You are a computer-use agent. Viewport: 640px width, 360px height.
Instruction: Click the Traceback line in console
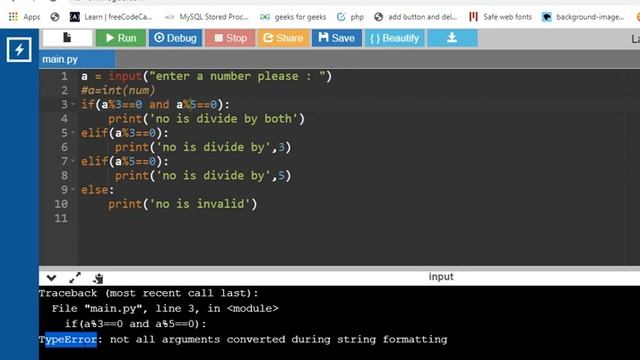pyautogui.click(x=149, y=293)
